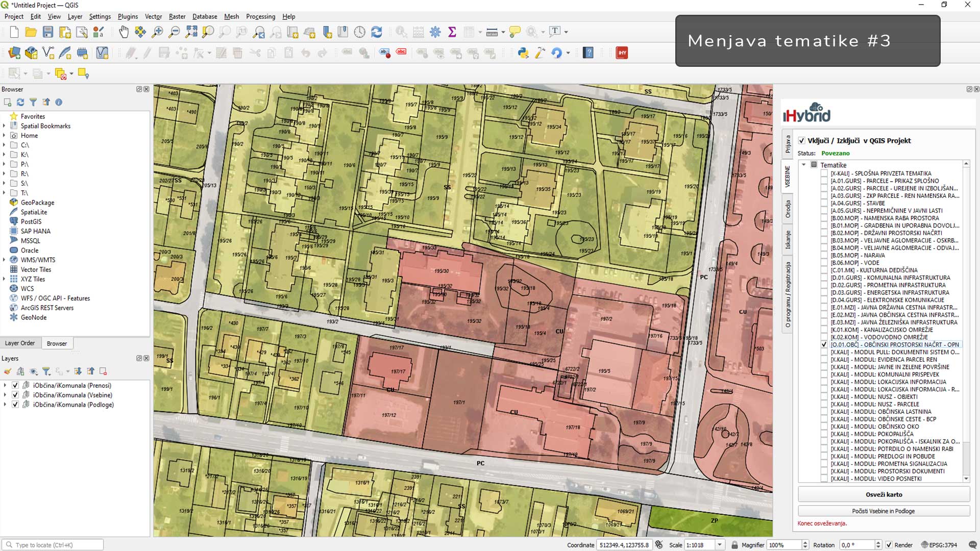Click the Zoom Full extent icon
Viewport: 980px width, 551px height.
point(191,32)
